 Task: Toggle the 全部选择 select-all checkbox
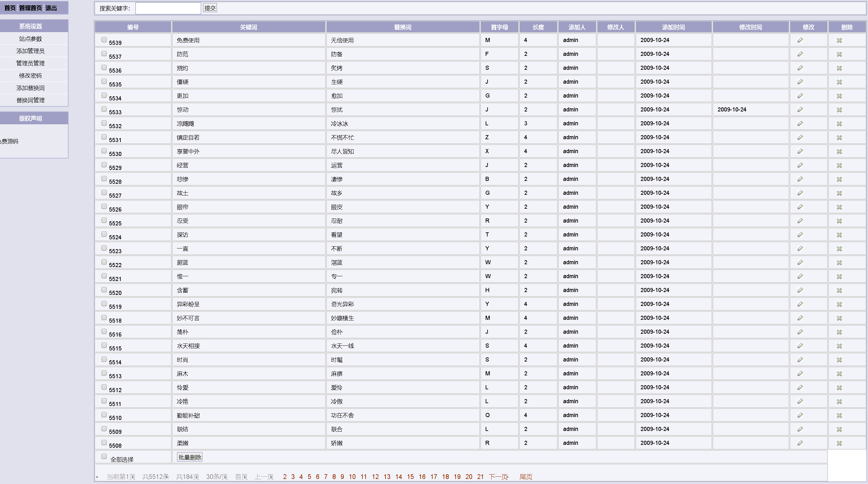[104, 457]
